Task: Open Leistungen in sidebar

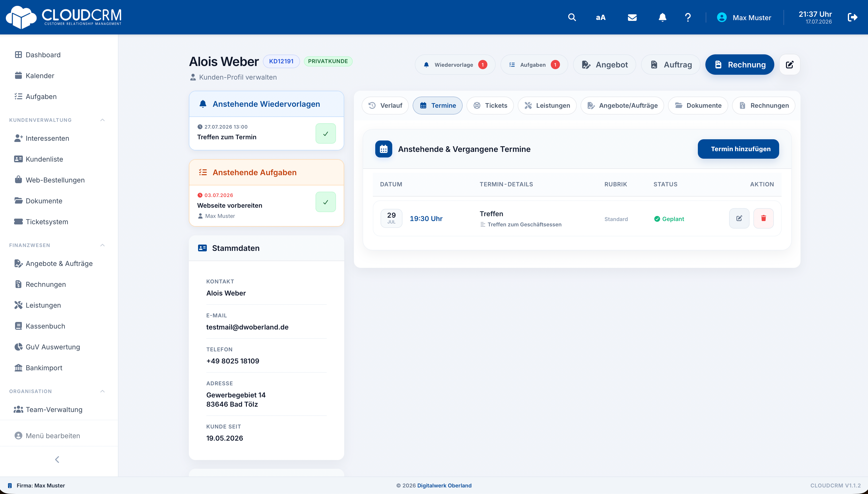Action: tap(43, 305)
